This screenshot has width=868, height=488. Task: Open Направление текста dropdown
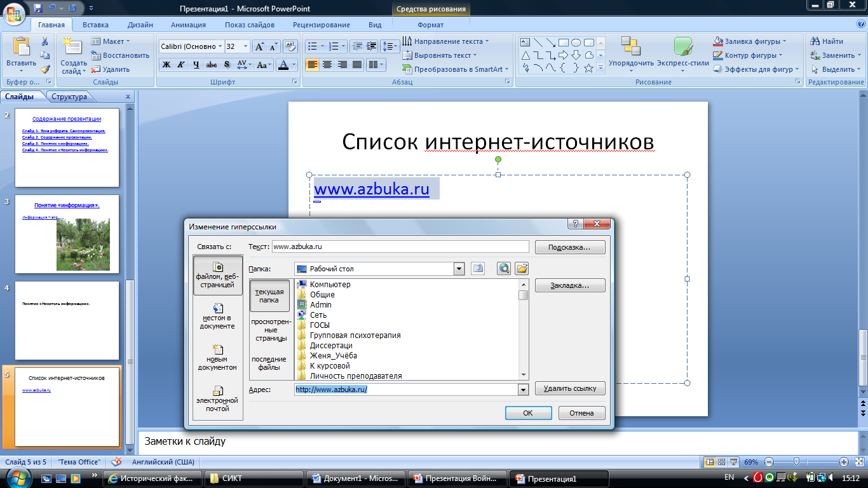click(445, 41)
